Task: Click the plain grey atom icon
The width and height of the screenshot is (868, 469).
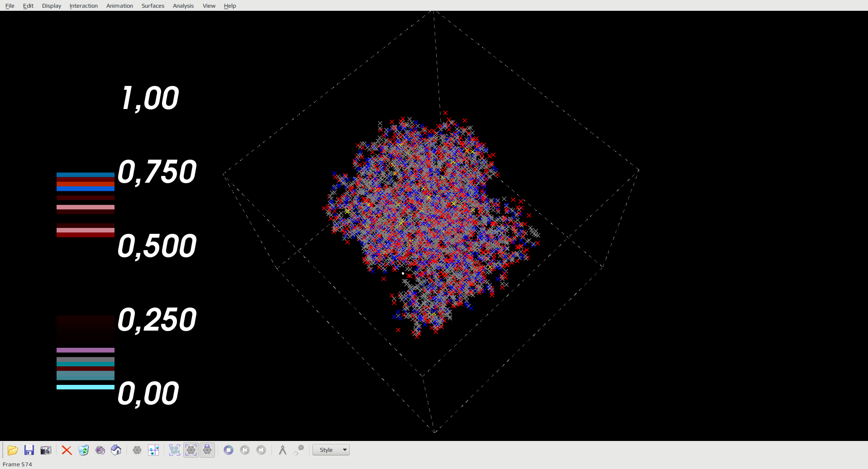Action: coord(137,450)
